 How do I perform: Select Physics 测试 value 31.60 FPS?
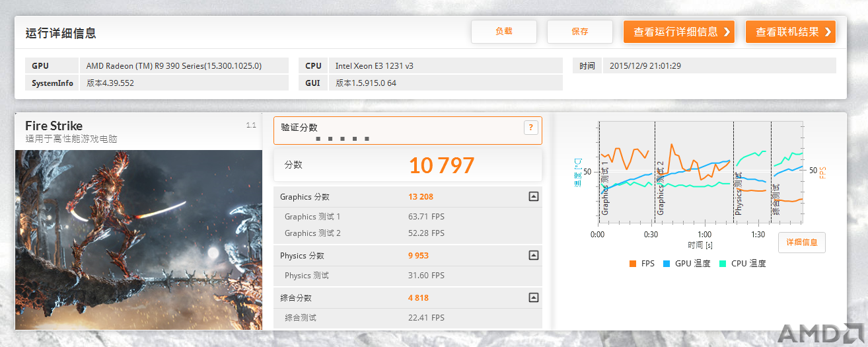[427, 275]
